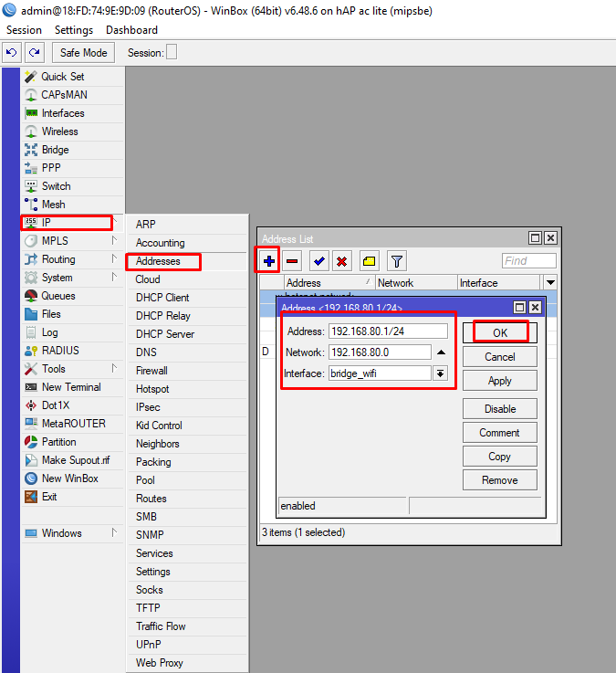
Task: Open the Partition sidebar item
Action: click(x=72, y=442)
